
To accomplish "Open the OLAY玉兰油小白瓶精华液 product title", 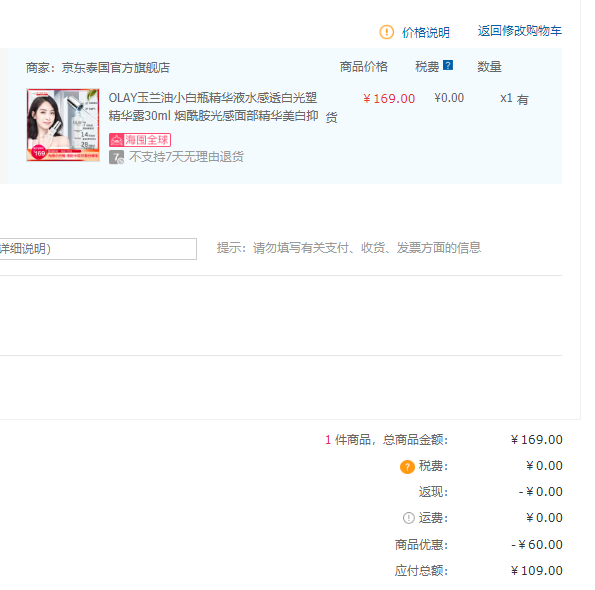I will coord(213,107).
